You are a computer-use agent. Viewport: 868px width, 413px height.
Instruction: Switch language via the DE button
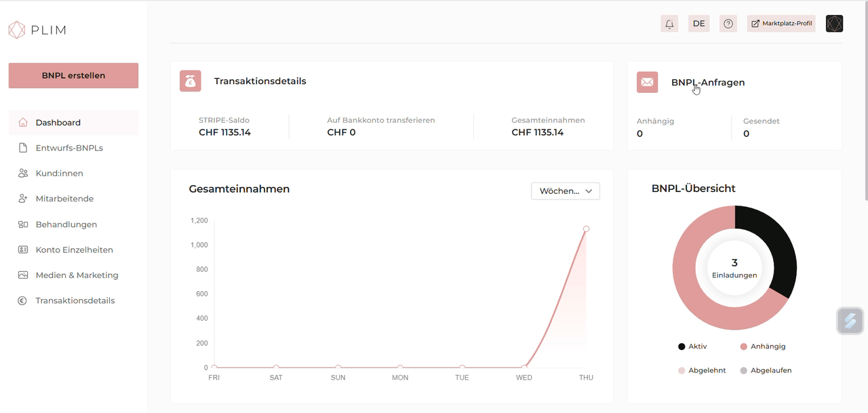coord(698,24)
